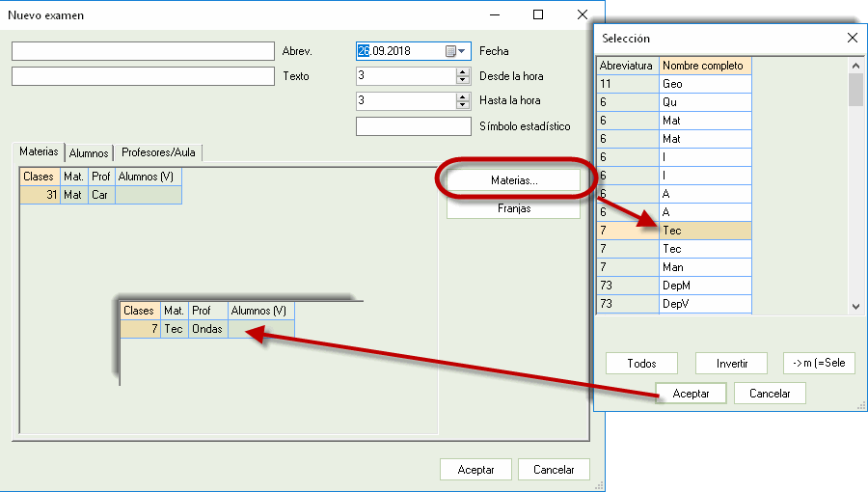This screenshot has height=492, width=868.
Task: Click the 'Car' teacher cell
Action: click(101, 195)
